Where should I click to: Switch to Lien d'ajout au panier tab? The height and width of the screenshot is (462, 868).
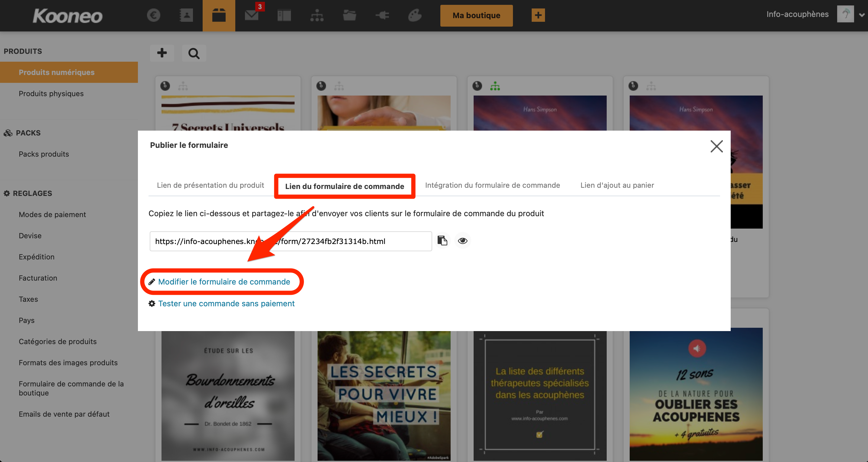(617, 185)
